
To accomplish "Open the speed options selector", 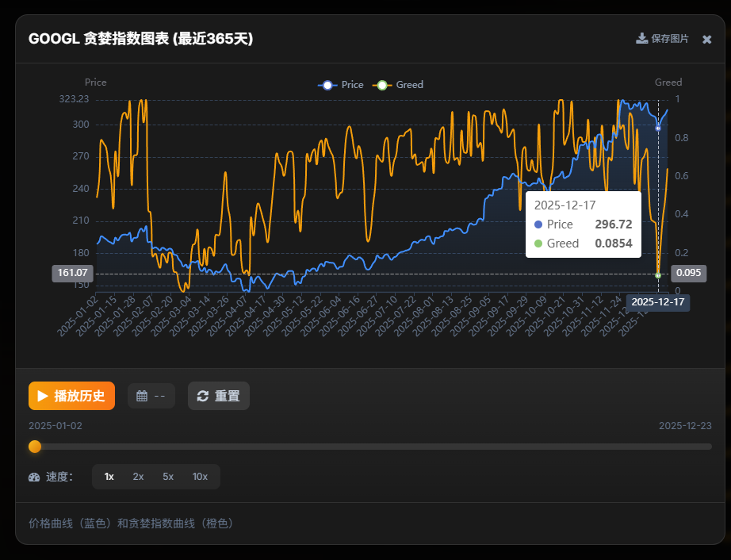I will pos(155,477).
